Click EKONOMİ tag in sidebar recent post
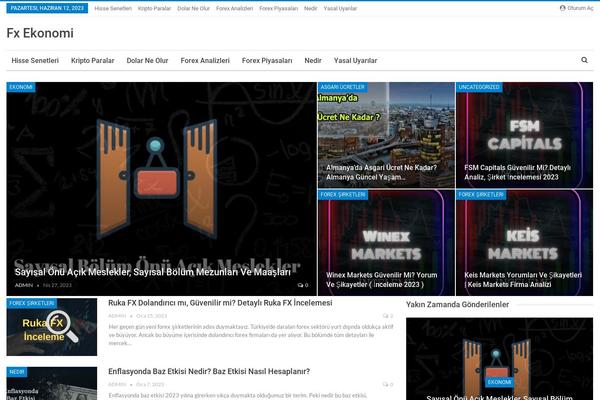 tap(499, 382)
